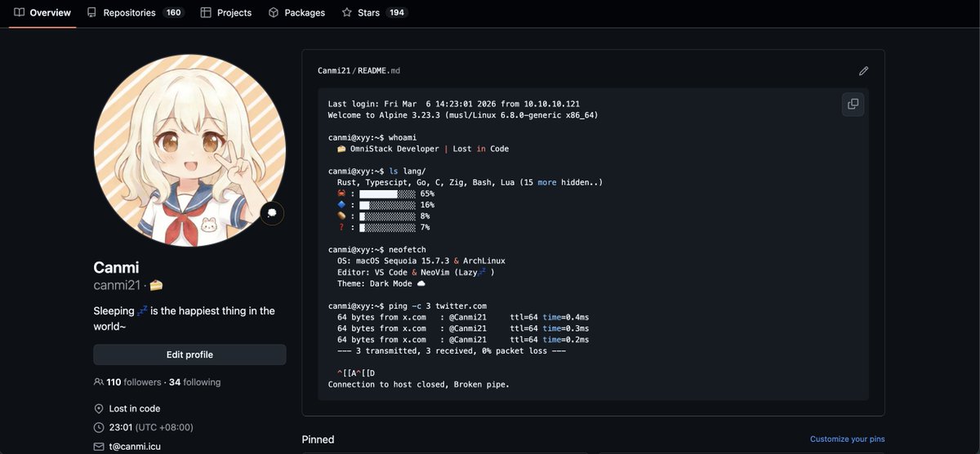Click the 'Editor: VS Code & NeoVim' line
The width and height of the screenshot is (980, 454).
pyautogui.click(x=416, y=272)
